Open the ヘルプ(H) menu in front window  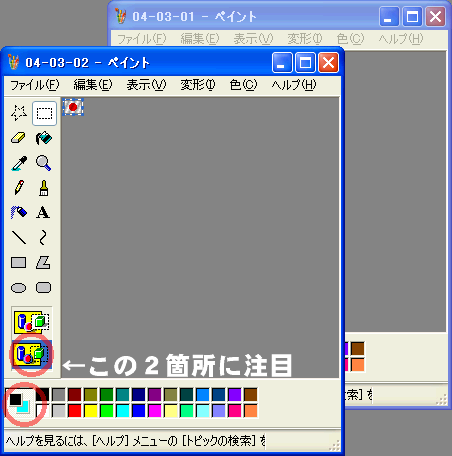(293, 85)
